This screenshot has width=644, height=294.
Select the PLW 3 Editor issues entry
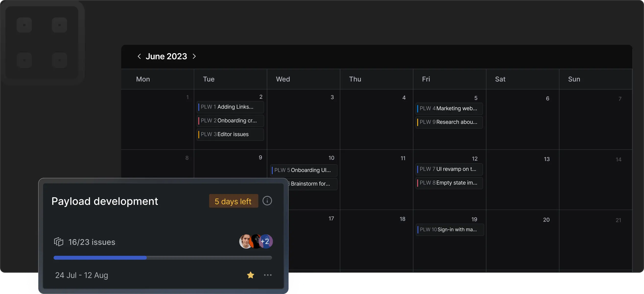pyautogui.click(x=230, y=134)
